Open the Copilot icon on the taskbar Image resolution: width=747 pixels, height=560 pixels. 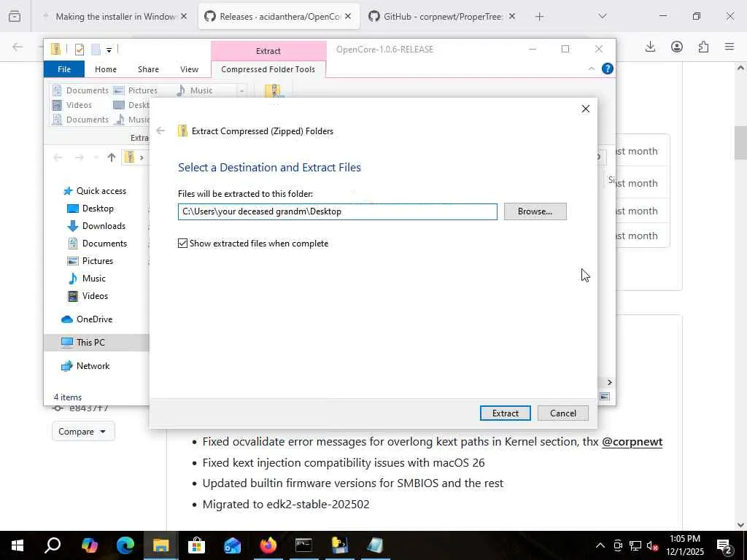click(x=90, y=545)
